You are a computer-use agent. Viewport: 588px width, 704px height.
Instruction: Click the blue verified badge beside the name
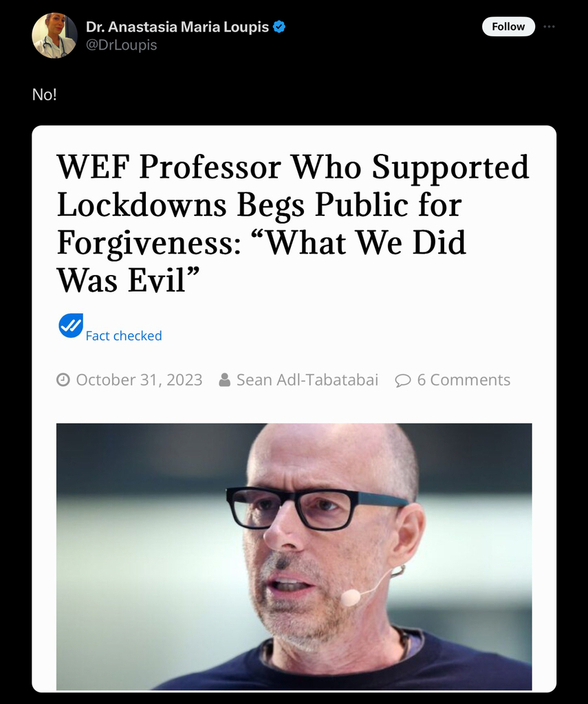point(279,27)
